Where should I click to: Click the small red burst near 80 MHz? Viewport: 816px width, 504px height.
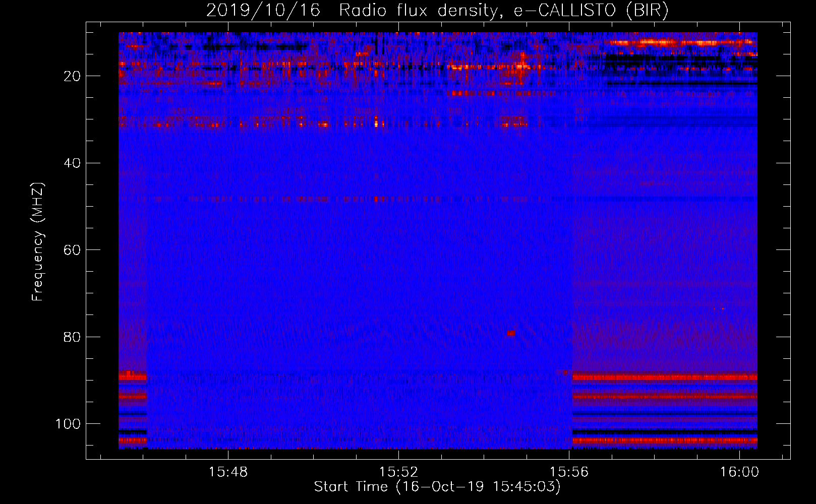click(511, 333)
